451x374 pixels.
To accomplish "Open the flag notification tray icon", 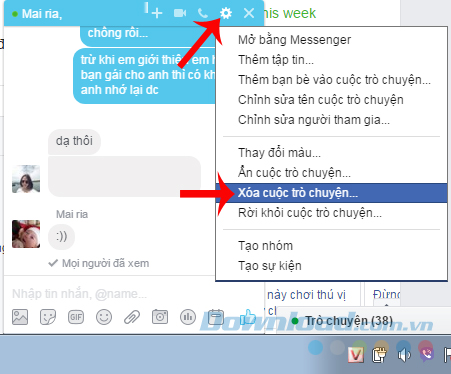I will click(447, 355).
